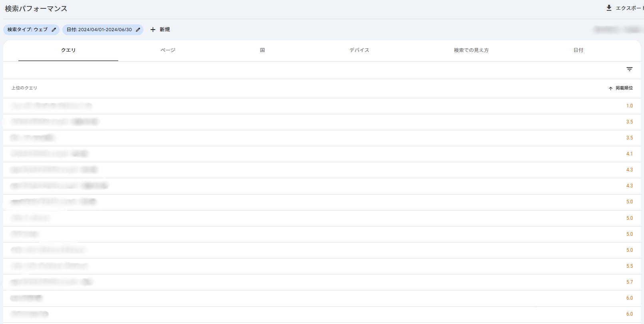
Task: Click pencil icon on 検索タイプ chip
Action: click(54, 30)
